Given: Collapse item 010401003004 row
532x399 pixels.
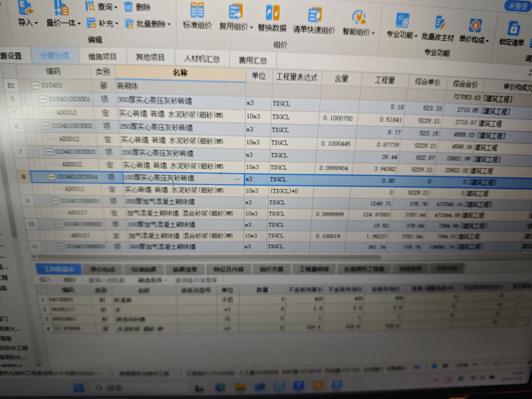Looking at the screenshot, I should pos(52,177).
